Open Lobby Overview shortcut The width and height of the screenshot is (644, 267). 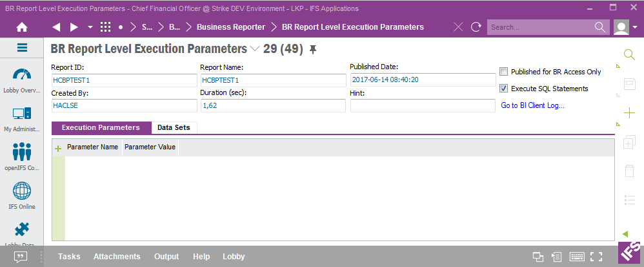click(22, 81)
